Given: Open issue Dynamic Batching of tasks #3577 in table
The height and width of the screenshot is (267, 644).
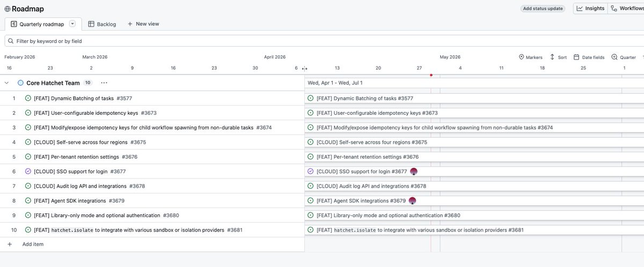Looking at the screenshot, I should click(x=83, y=98).
